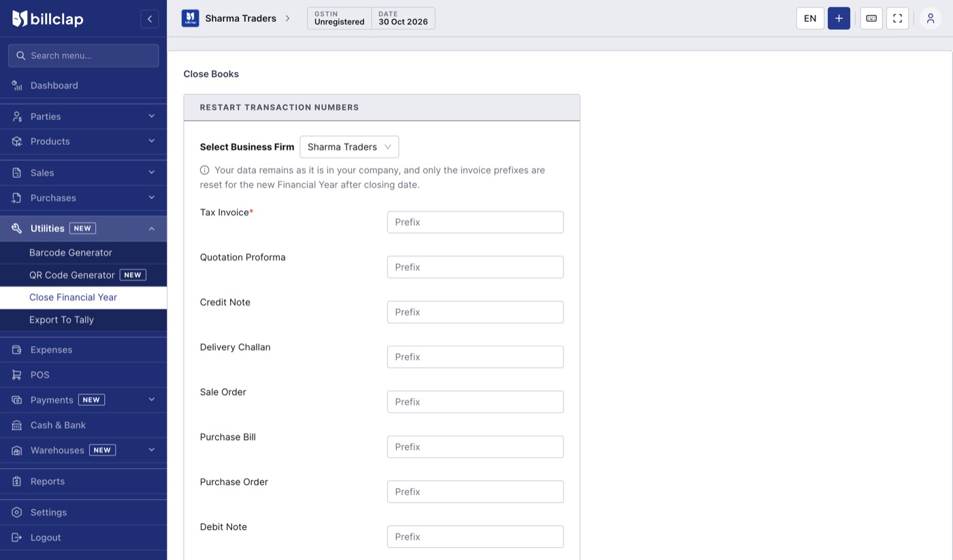The width and height of the screenshot is (953, 560).
Task: Click Sharma Traders company name in header
Action: tap(241, 18)
